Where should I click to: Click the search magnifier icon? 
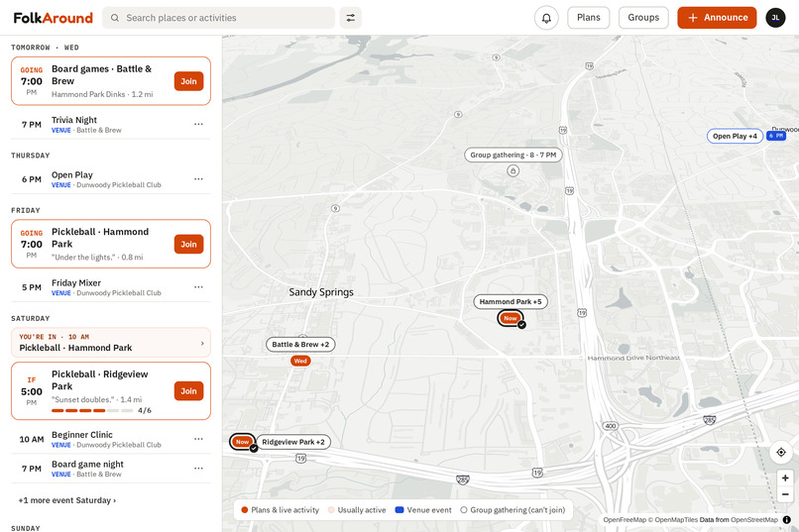click(115, 18)
